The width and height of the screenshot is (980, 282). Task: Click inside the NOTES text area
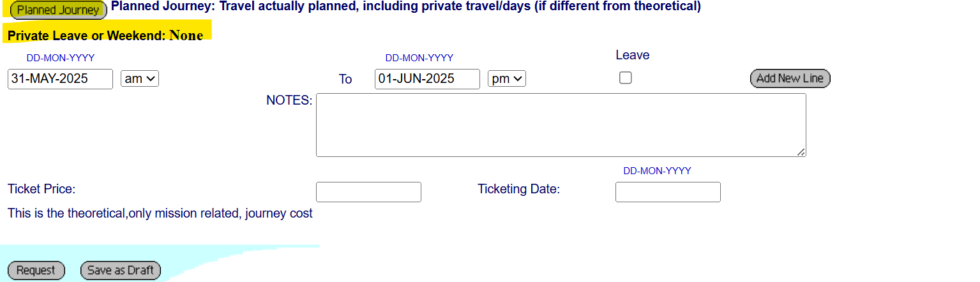click(x=561, y=125)
